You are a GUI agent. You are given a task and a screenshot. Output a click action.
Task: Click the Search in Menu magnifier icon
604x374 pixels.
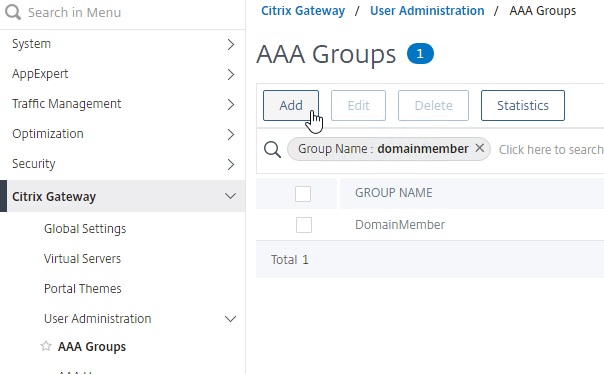click(13, 12)
